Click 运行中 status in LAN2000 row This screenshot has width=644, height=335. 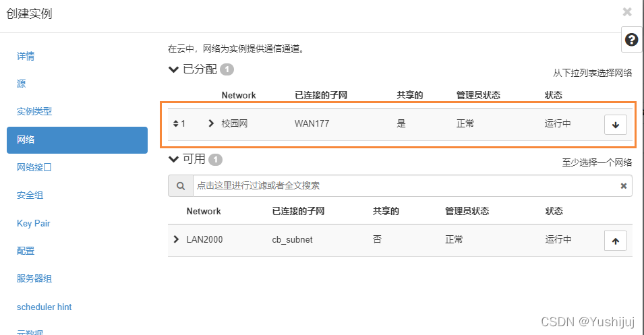558,239
